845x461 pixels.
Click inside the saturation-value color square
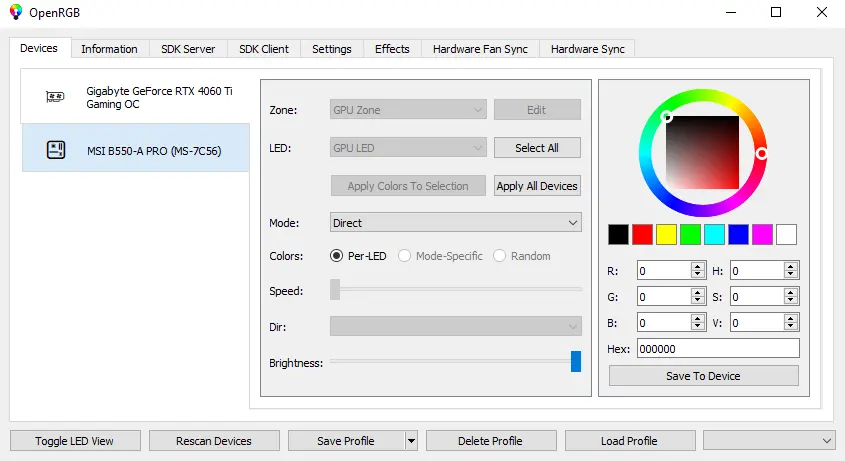[702, 153]
